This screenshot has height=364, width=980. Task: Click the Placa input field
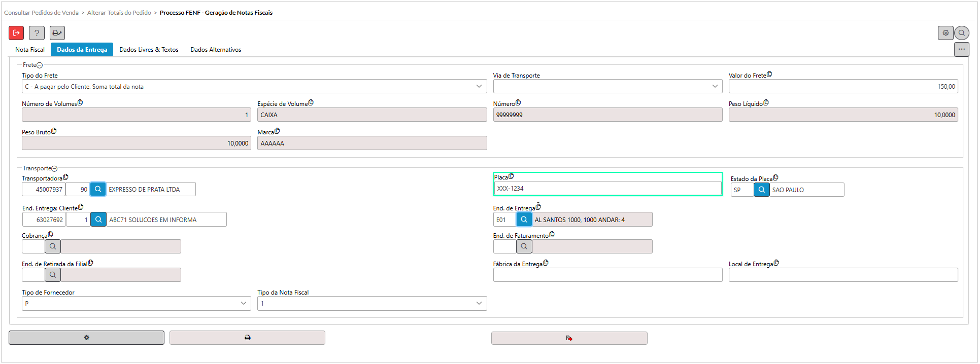(607, 189)
